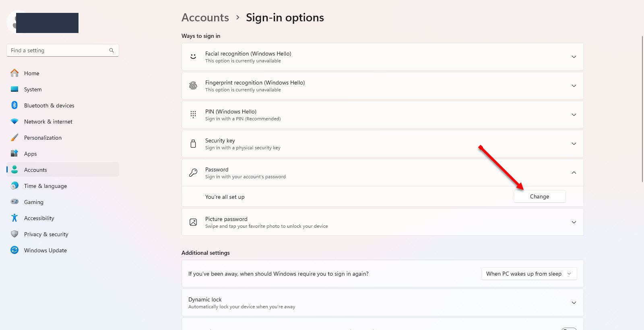Click the facial recognition face icon

193,56
